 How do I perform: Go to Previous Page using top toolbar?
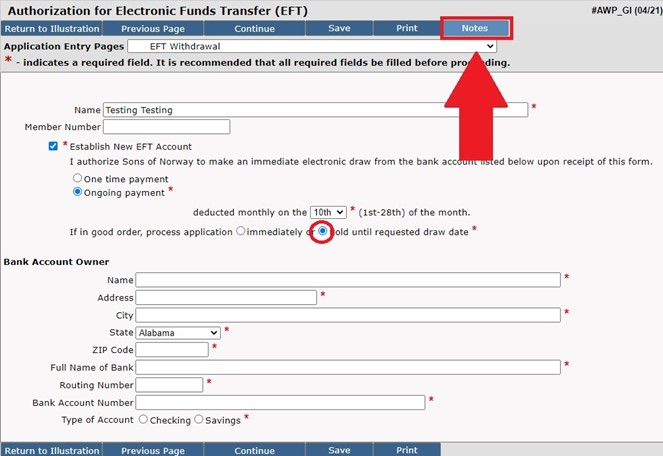point(153,28)
